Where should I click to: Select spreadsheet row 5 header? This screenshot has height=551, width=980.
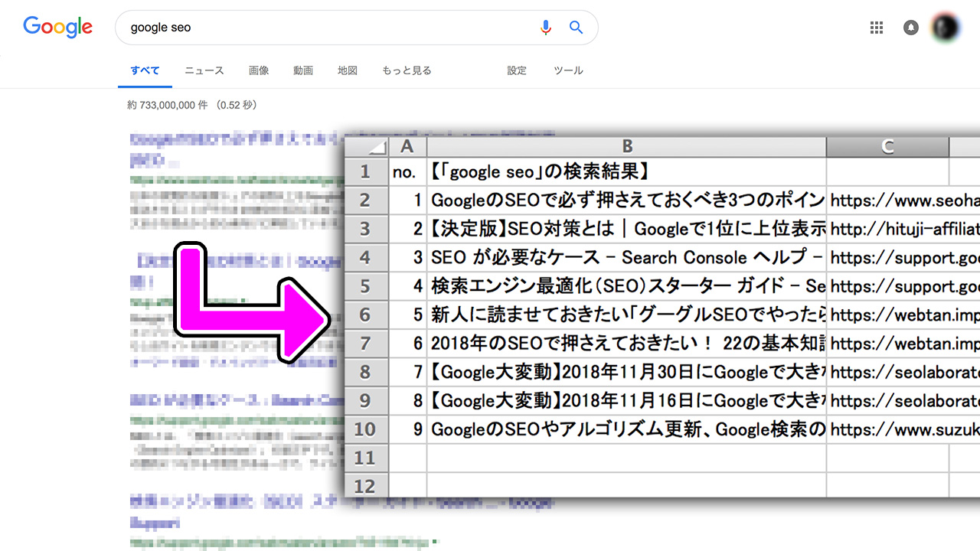(367, 286)
